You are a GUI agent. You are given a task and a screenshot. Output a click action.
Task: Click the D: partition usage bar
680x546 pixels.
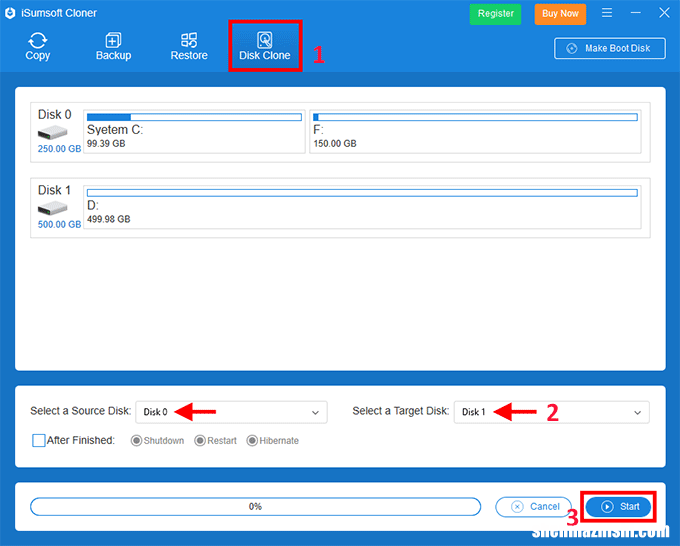click(x=362, y=193)
